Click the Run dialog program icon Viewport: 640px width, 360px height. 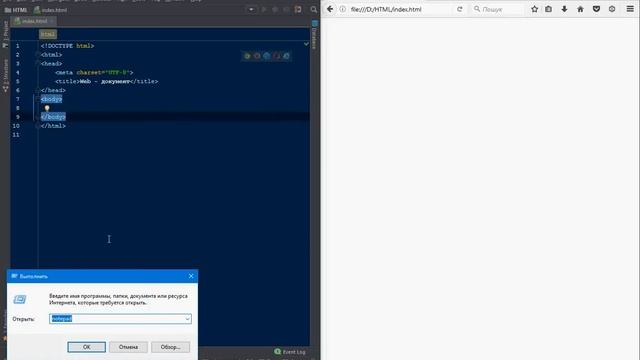click(20, 300)
